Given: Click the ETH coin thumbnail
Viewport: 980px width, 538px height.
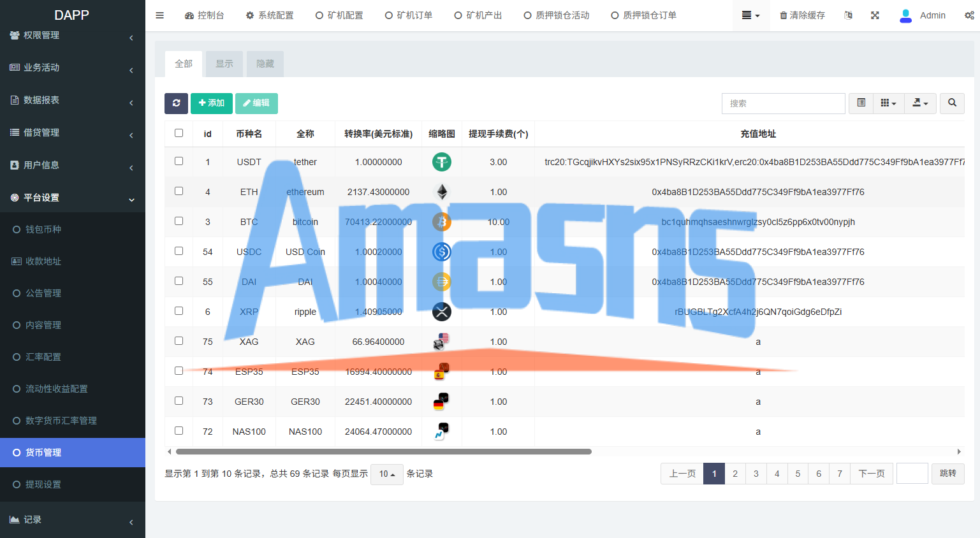Looking at the screenshot, I should [x=442, y=192].
